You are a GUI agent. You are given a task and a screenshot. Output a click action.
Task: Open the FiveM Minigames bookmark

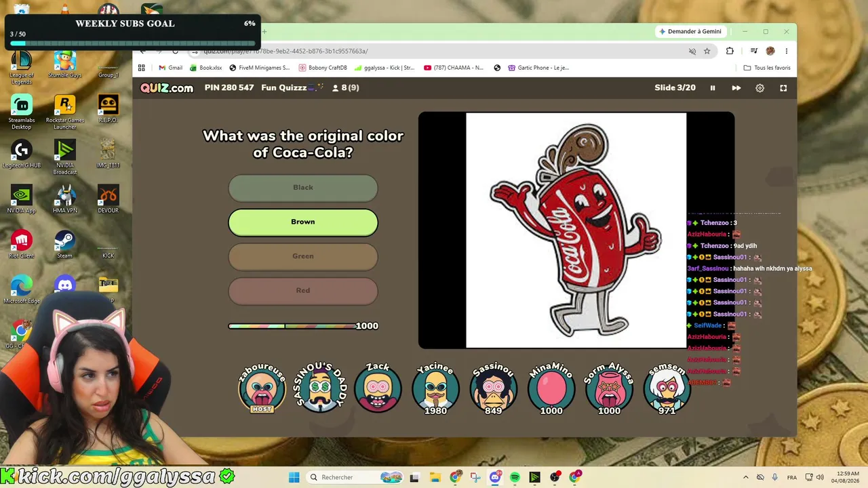(260, 68)
